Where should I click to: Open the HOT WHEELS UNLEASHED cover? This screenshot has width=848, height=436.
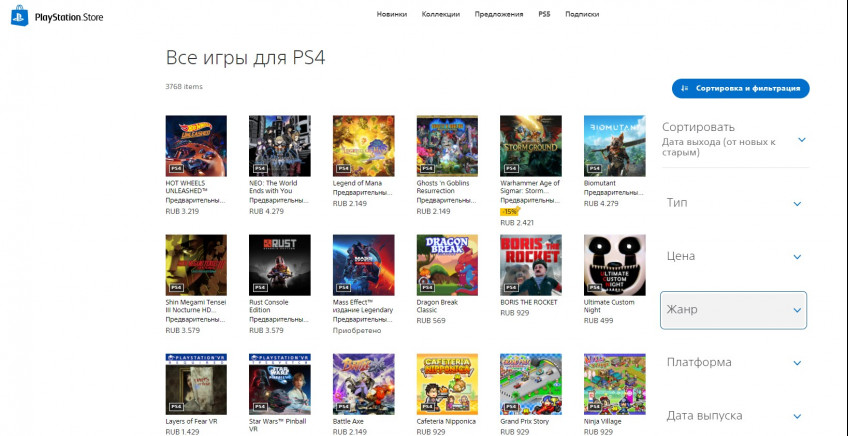[196, 146]
